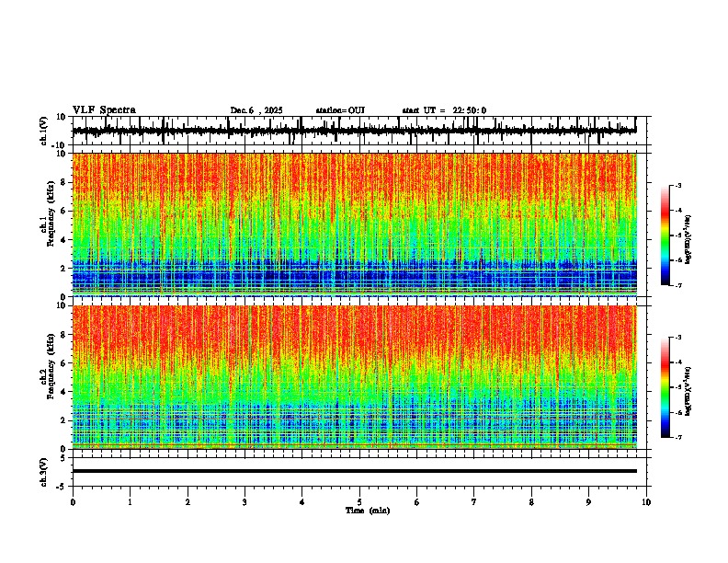Image resolution: width=728 pixels, height=563 pixels.
Task: Click the "4" kHz tick on ch.2 spectrogram
Action: 64,392
